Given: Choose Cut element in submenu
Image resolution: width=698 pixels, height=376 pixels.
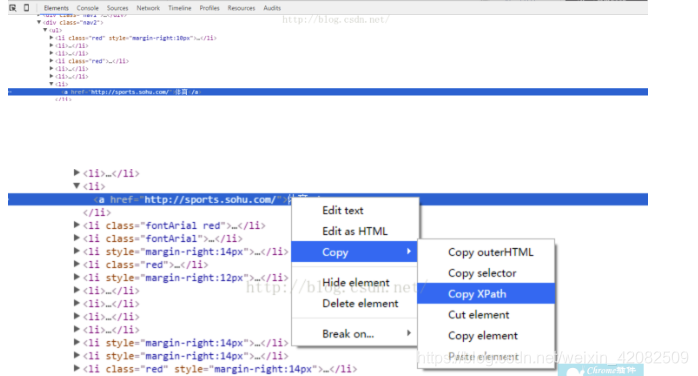Looking at the screenshot, I should pyautogui.click(x=486, y=315).
